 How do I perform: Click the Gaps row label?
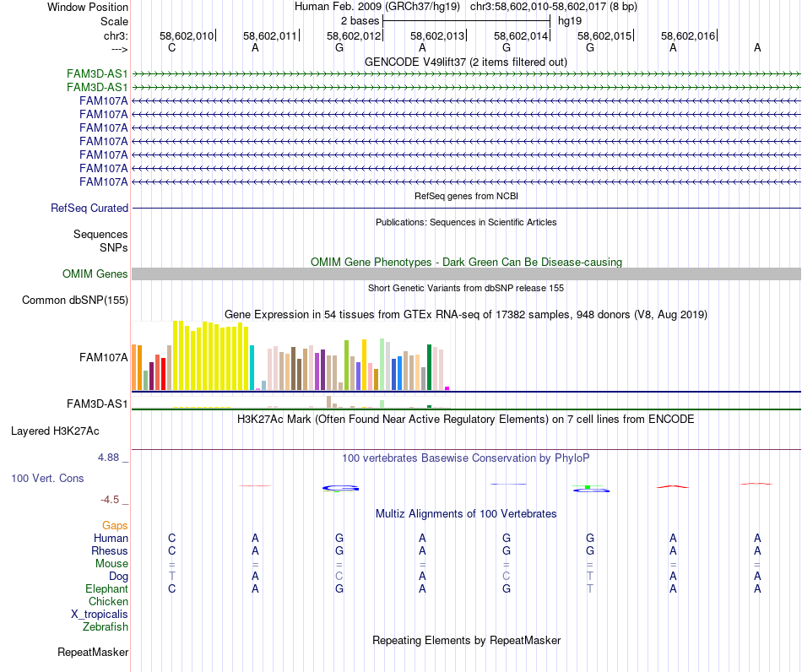click(x=115, y=526)
